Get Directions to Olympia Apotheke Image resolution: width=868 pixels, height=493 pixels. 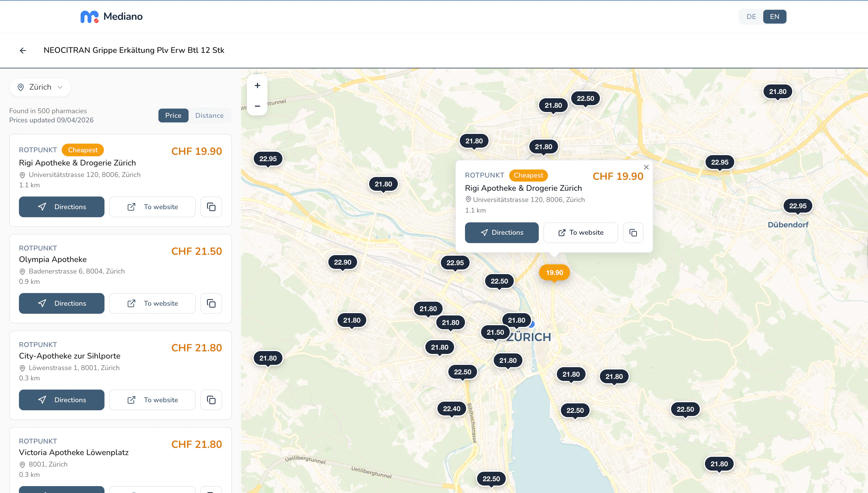pyautogui.click(x=61, y=303)
